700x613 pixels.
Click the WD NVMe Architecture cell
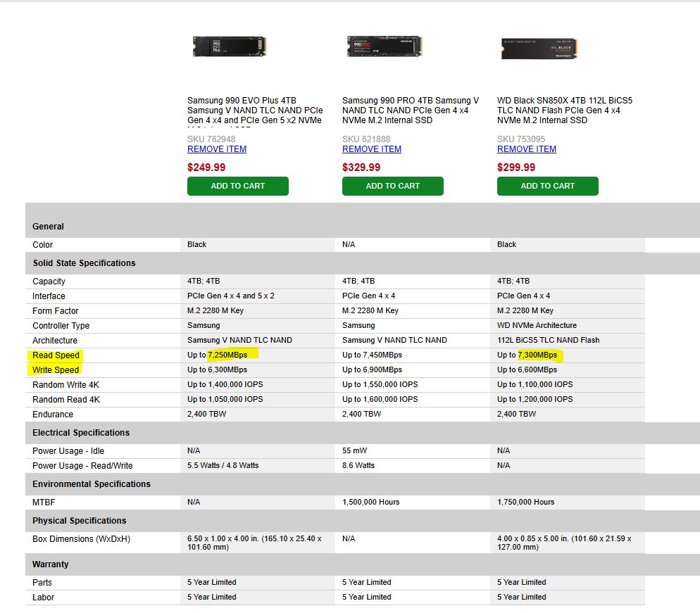tap(537, 324)
